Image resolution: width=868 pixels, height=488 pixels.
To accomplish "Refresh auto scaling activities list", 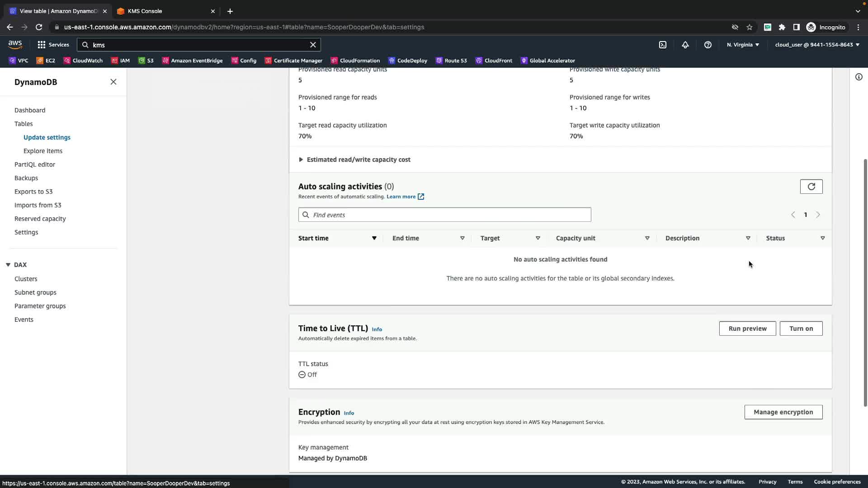I will [811, 187].
